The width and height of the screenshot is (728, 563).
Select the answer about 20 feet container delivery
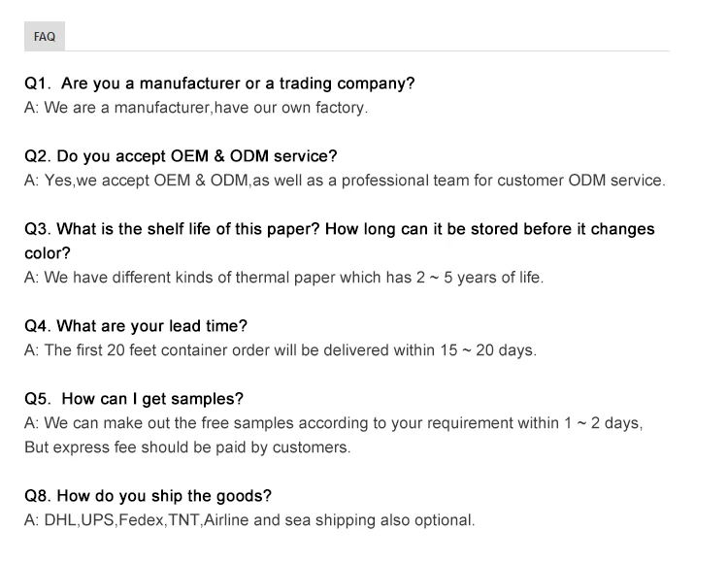pos(280,350)
